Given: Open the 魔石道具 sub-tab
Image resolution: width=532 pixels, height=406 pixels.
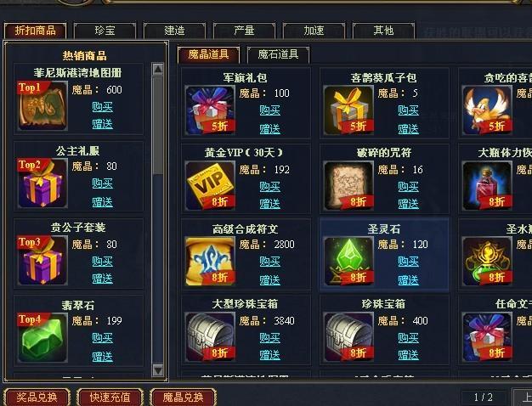Looking at the screenshot, I should pyautogui.click(x=278, y=54).
